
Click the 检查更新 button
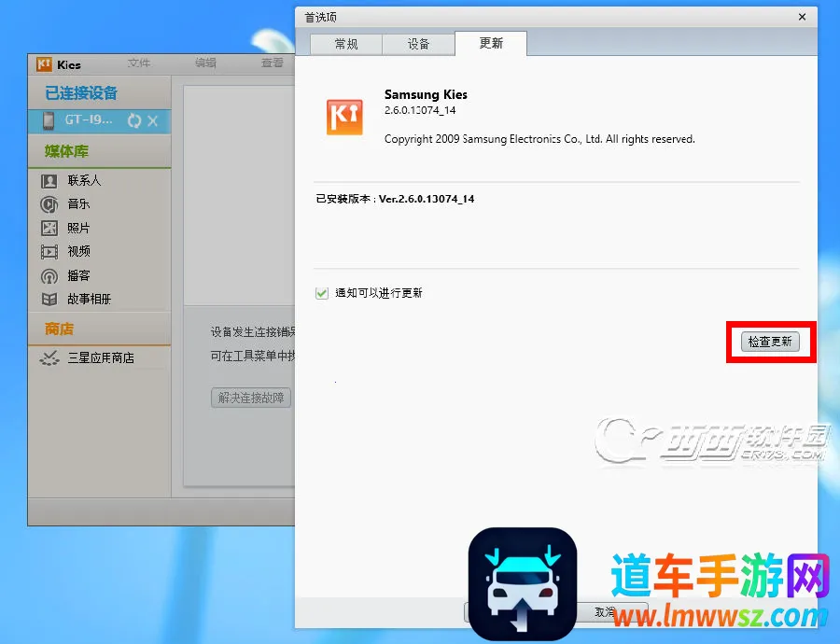(770, 342)
